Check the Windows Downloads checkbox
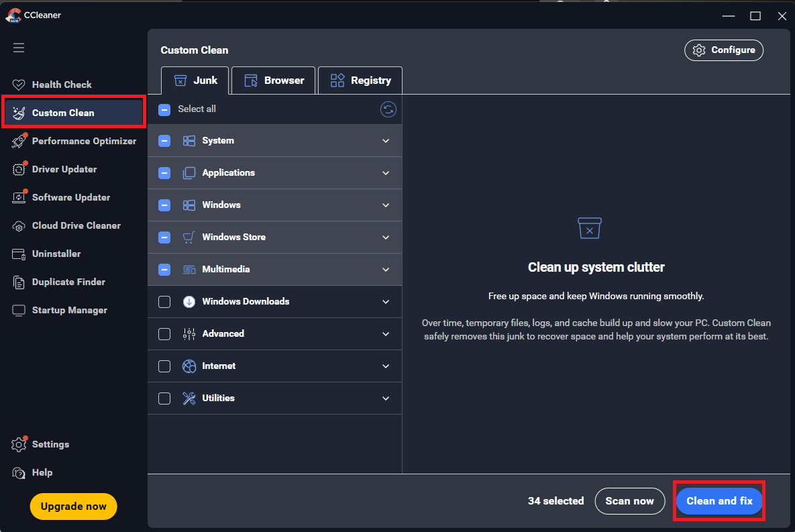The height and width of the screenshot is (532, 795). point(164,302)
